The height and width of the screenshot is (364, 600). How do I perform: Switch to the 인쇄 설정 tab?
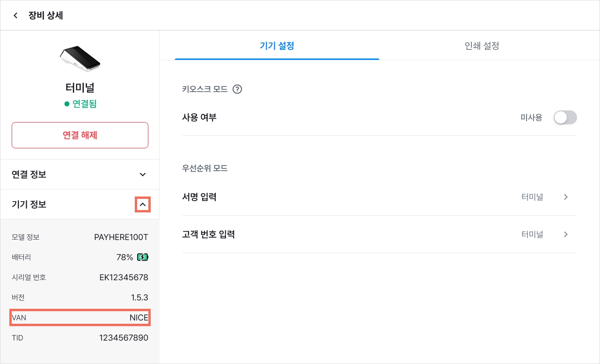[x=482, y=46]
